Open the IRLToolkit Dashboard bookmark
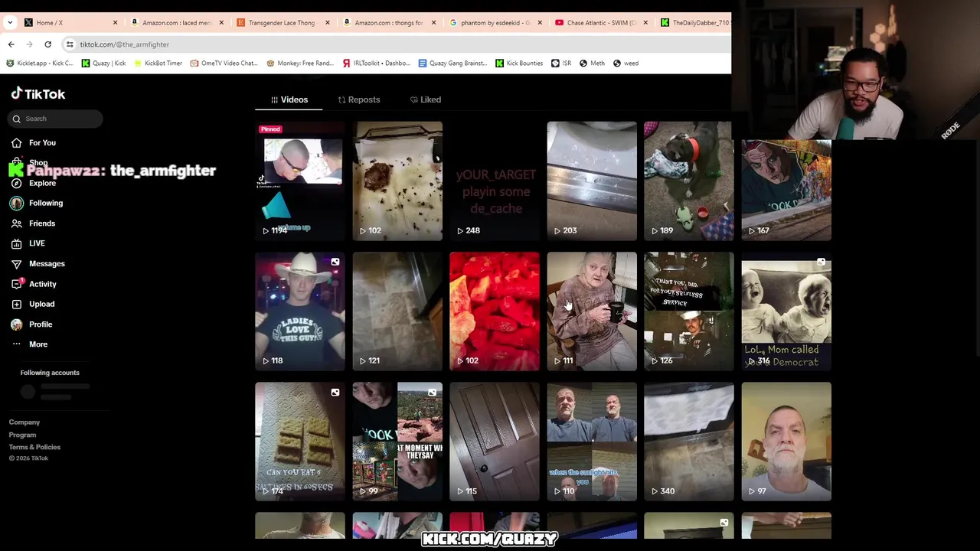 point(376,64)
